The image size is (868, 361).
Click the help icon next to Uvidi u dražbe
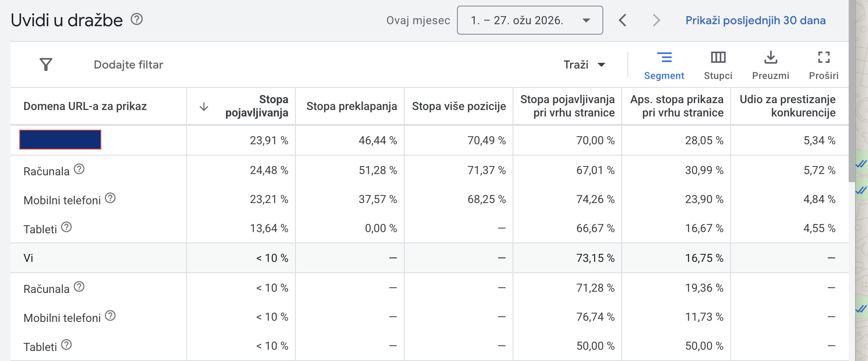tap(137, 19)
